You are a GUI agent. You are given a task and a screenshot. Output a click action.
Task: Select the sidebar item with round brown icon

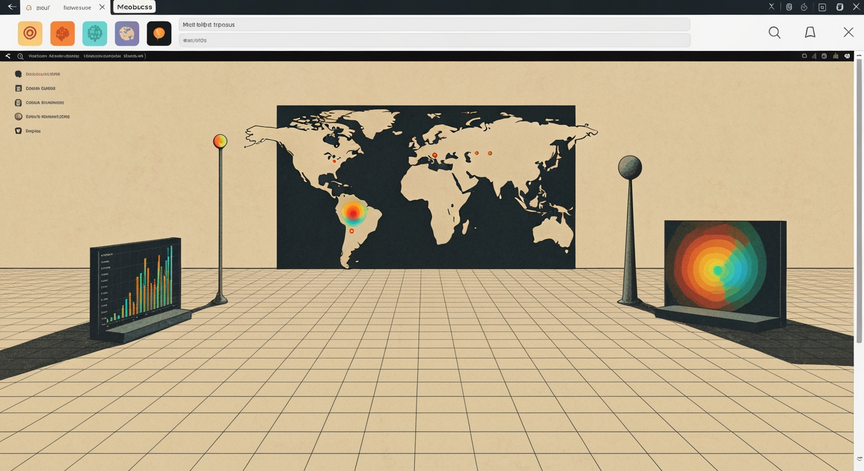coord(42,117)
